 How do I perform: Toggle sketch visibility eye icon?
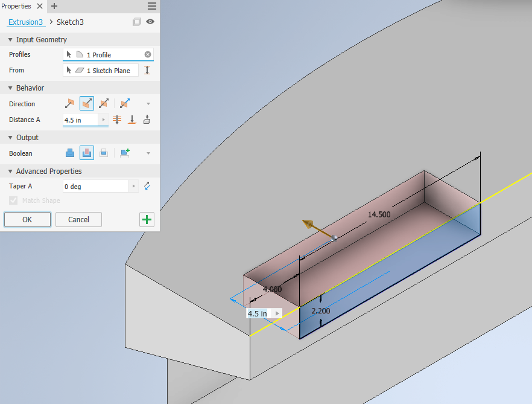[150, 22]
